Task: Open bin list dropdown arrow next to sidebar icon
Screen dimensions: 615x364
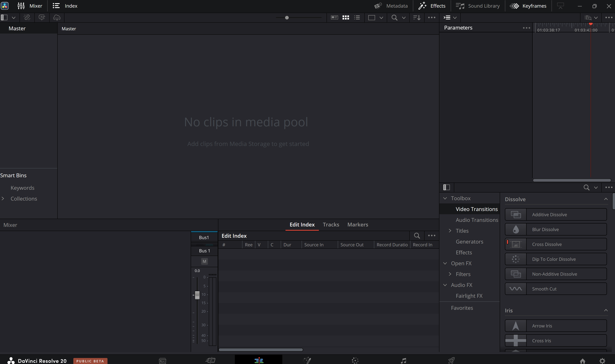Action: [x=14, y=18]
